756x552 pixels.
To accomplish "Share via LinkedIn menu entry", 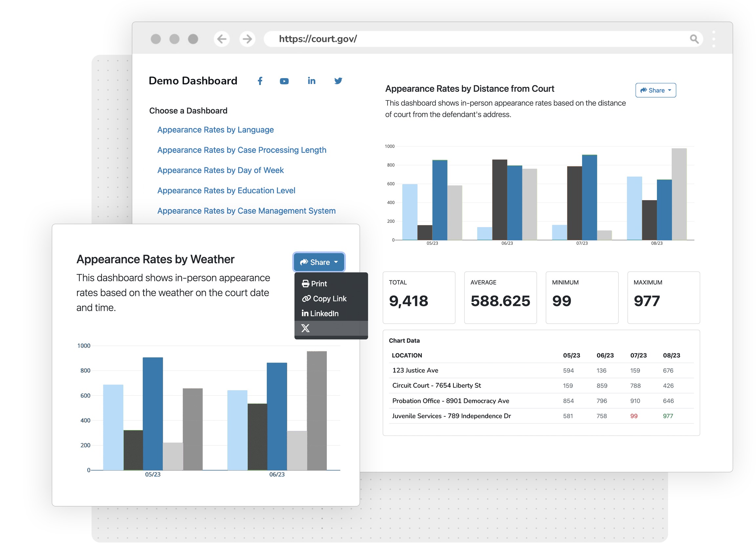I will 320,313.
